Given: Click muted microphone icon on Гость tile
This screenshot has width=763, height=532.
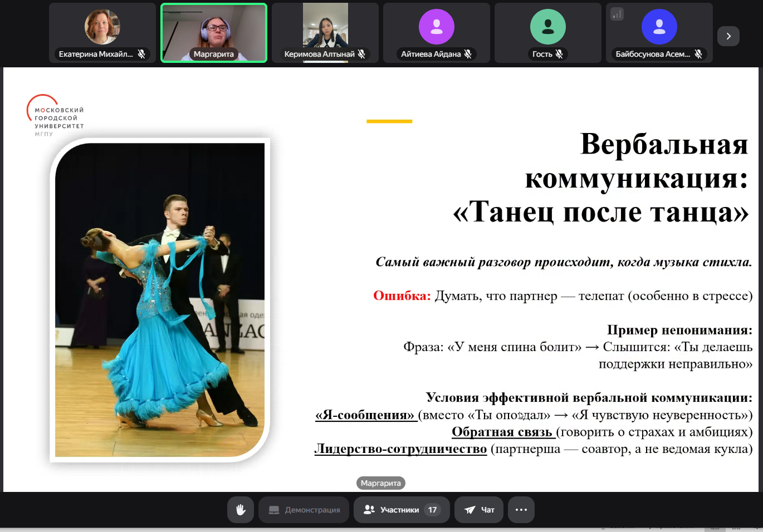Looking at the screenshot, I should pyautogui.click(x=559, y=54).
